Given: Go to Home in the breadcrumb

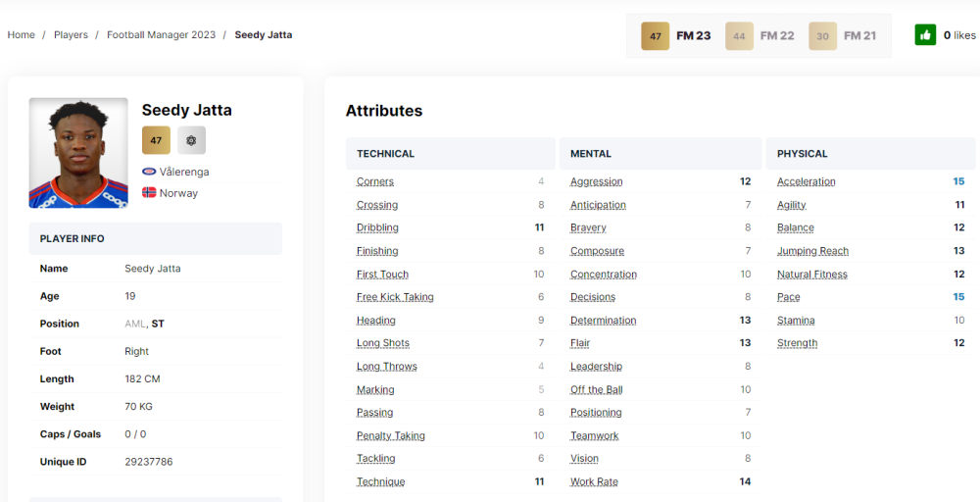Looking at the screenshot, I should coord(22,35).
